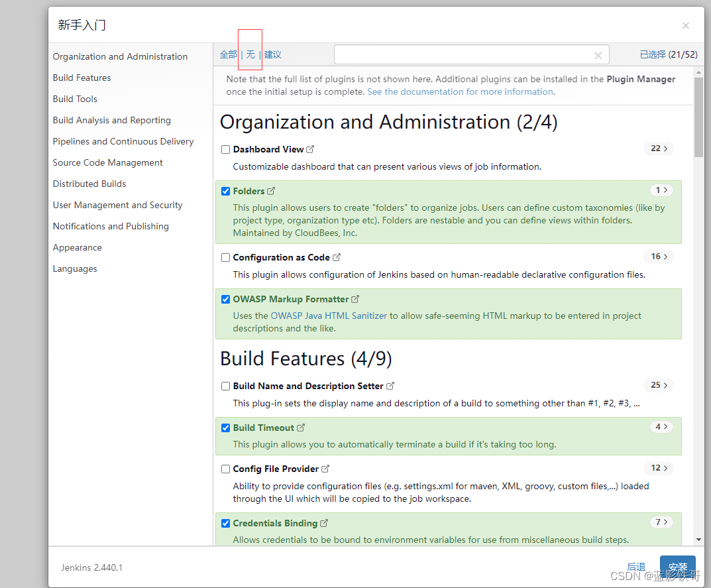The height and width of the screenshot is (588, 711).
Task: Open Dashboard View external link icon
Action: click(310, 149)
